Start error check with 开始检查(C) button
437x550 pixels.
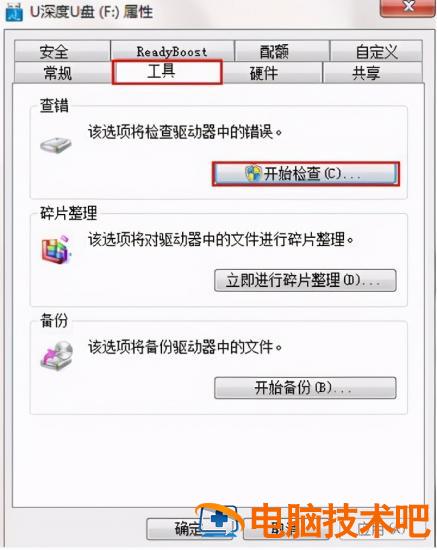[305, 174]
